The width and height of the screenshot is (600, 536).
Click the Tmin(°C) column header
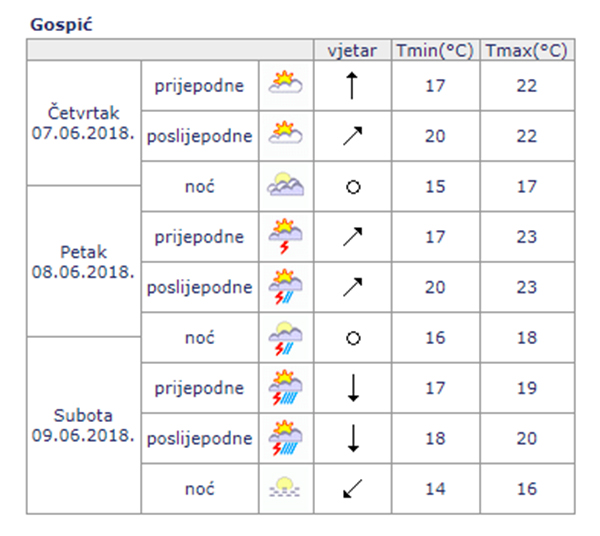pyautogui.click(x=434, y=50)
